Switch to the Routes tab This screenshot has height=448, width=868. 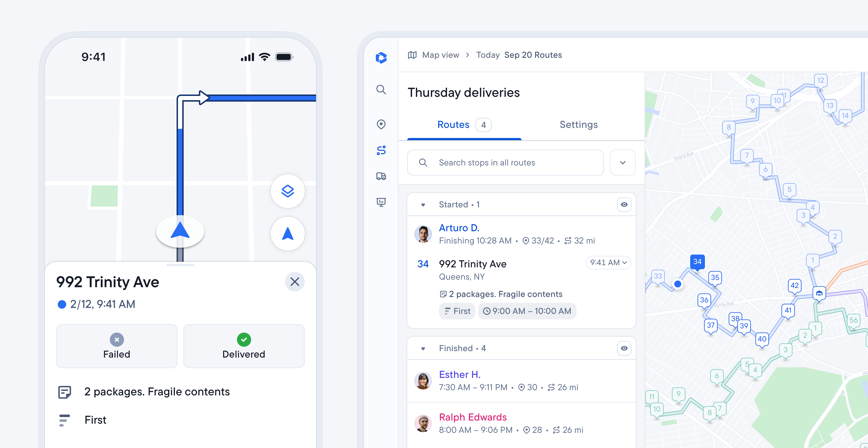click(x=464, y=125)
